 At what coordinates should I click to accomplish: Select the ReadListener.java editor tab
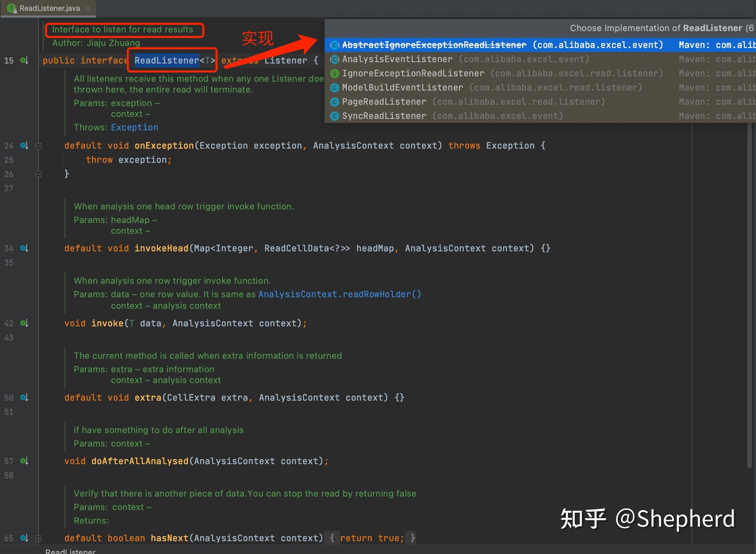point(49,8)
